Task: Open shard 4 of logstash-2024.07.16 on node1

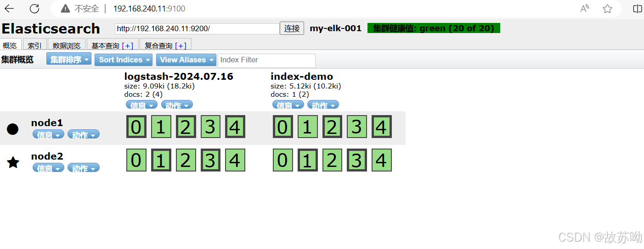Action: (235, 127)
